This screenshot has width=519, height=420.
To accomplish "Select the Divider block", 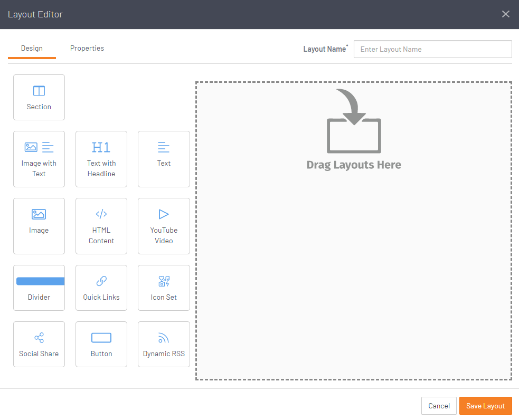I will pyautogui.click(x=39, y=288).
